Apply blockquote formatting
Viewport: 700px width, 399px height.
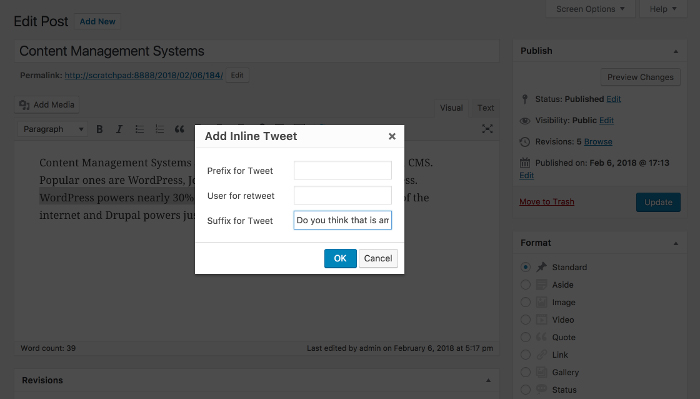point(179,129)
